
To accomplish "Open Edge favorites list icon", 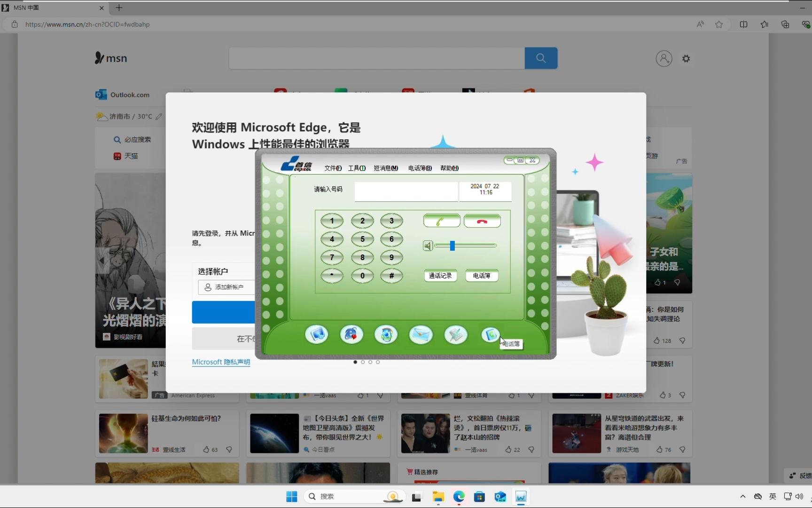I will (x=765, y=24).
